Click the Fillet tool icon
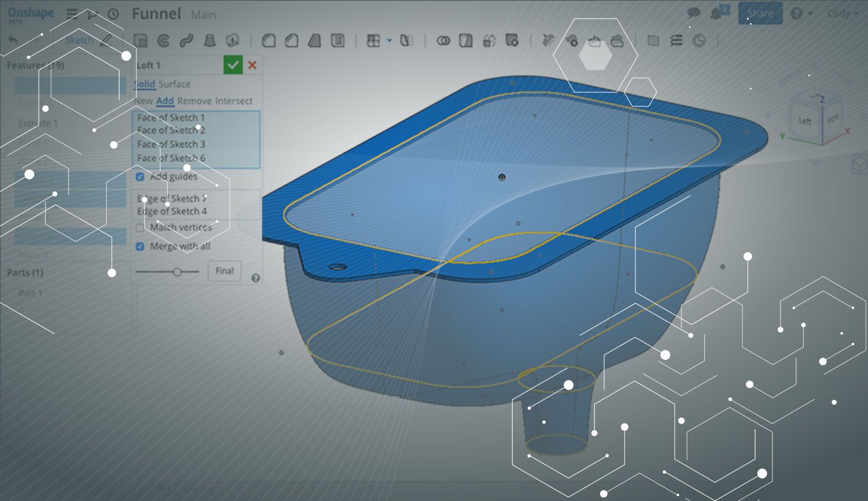868x501 pixels. (x=269, y=41)
